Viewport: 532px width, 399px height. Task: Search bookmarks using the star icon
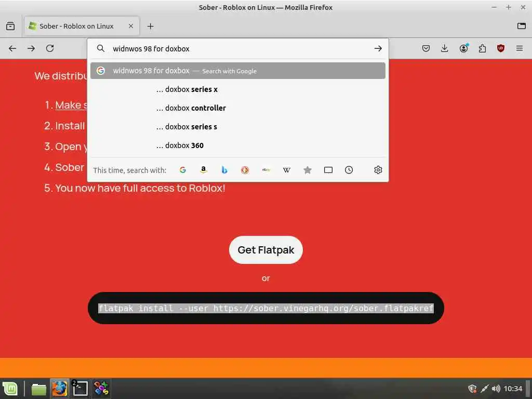pos(308,170)
